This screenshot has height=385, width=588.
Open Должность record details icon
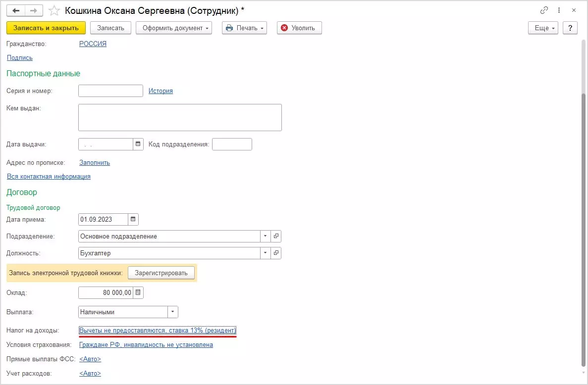[x=276, y=253]
